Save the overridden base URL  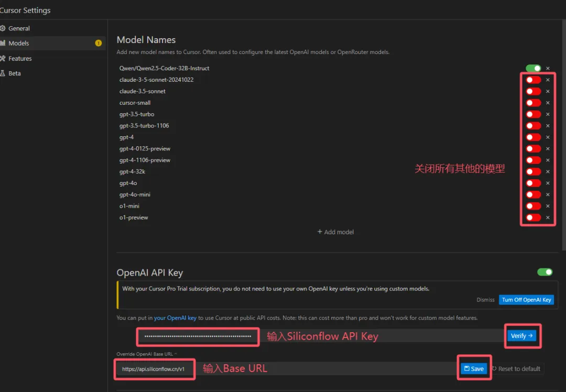pyautogui.click(x=474, y=368)
